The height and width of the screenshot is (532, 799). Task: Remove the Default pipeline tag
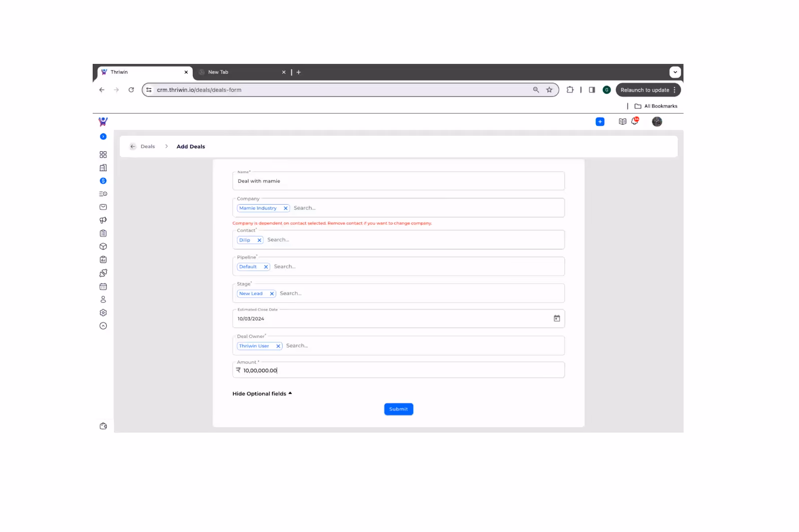click(266, 267)
